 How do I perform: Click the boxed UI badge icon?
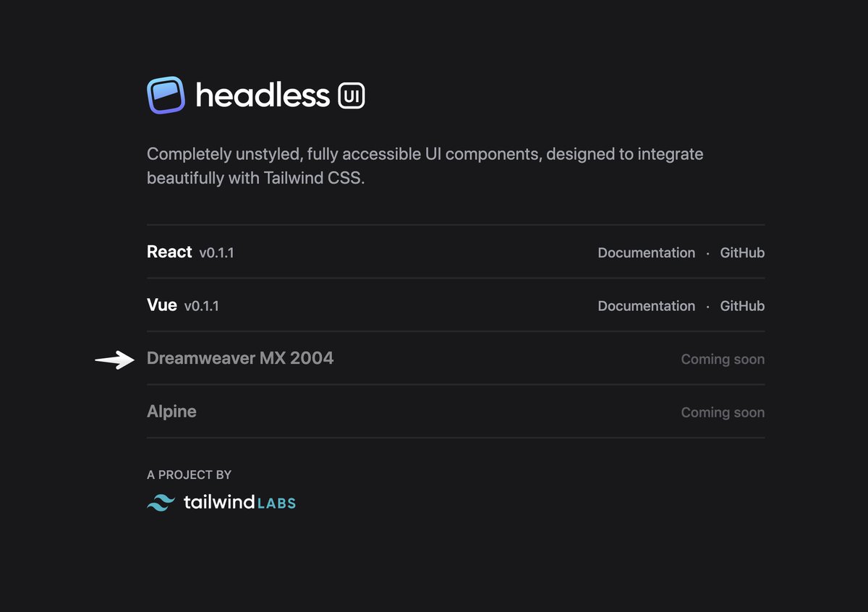(x=352, y=95)
